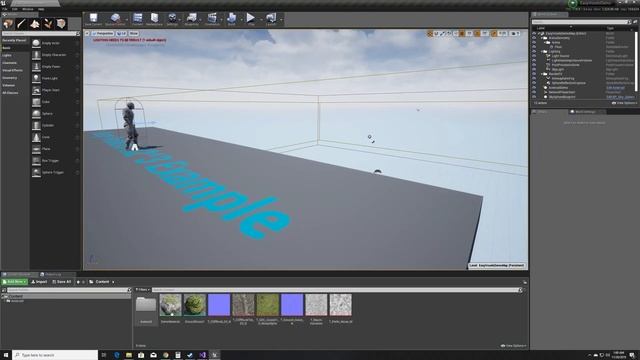
Task: Toggle visibility eye for NetworkPlayerStart row
Action: pyautogui.click(x=534, y=92)
